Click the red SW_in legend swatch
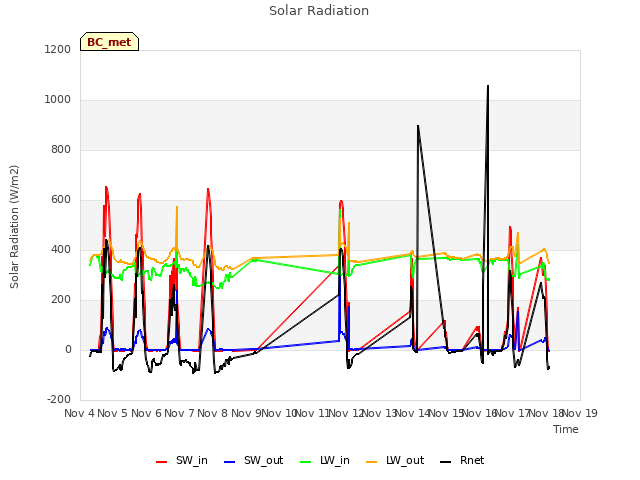Viewport: 640px width, 480px height. pos(162,462)
